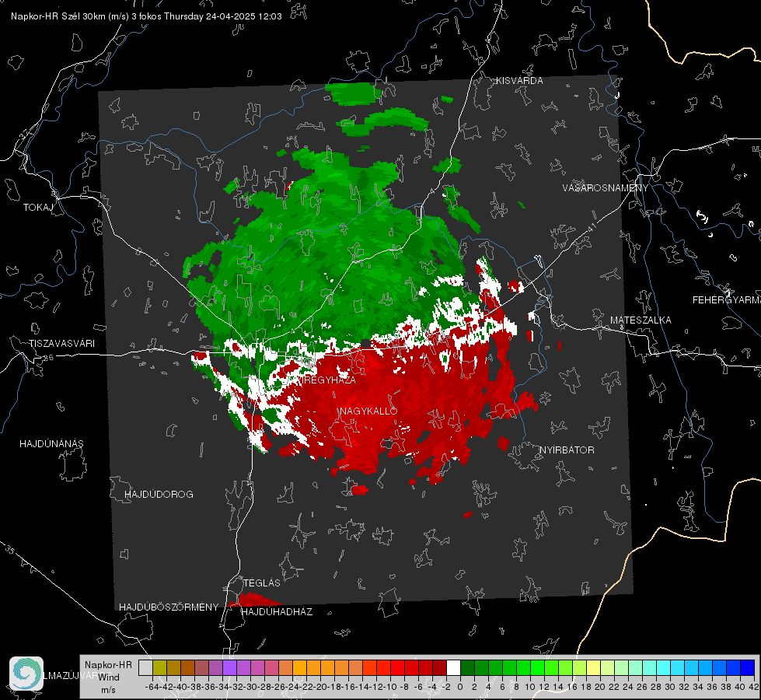The height and width of the screenshot is (700, 761).
Task: Click the swirl logo icon at bottom-left
Action: point(26,674)
